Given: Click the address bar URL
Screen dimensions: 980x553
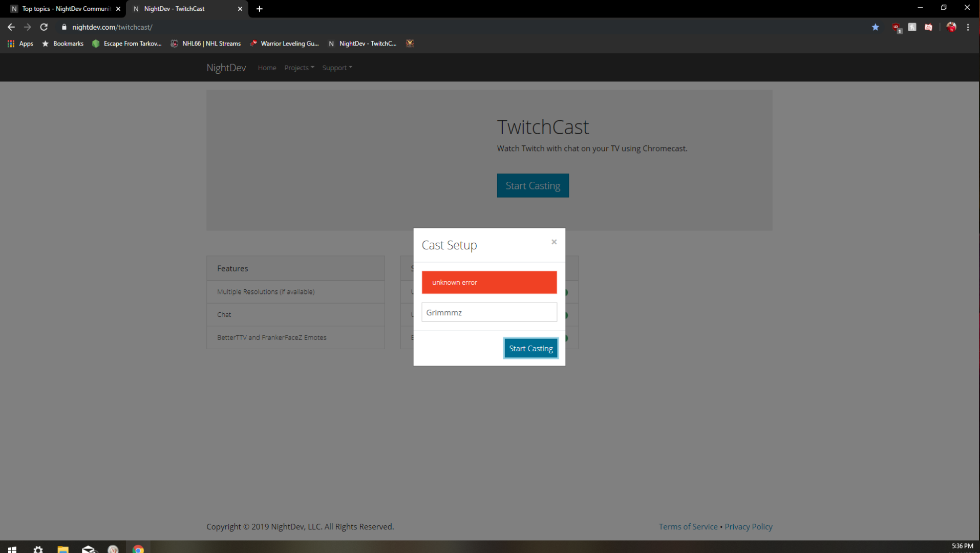Looking at the screenshot, I should (112, 27).
